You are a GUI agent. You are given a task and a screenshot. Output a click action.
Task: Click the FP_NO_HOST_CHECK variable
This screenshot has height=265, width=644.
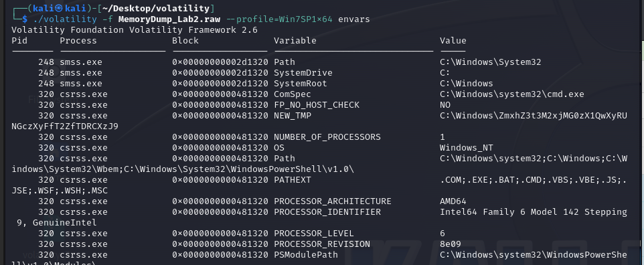(317, 105)
